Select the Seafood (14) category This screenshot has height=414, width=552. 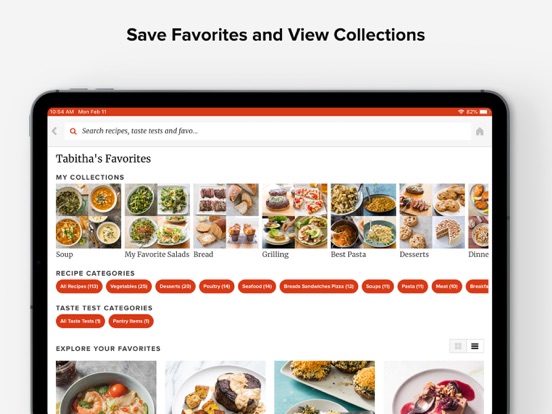coord(257,287)
